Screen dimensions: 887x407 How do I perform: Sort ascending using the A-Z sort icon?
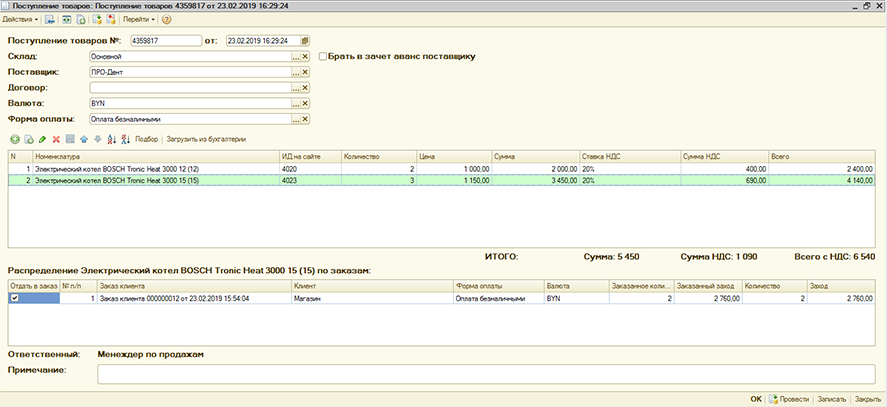(111, 139)
